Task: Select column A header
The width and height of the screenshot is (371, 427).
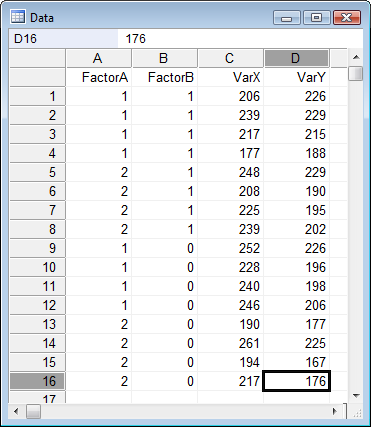Action: (x=99, y=58)
